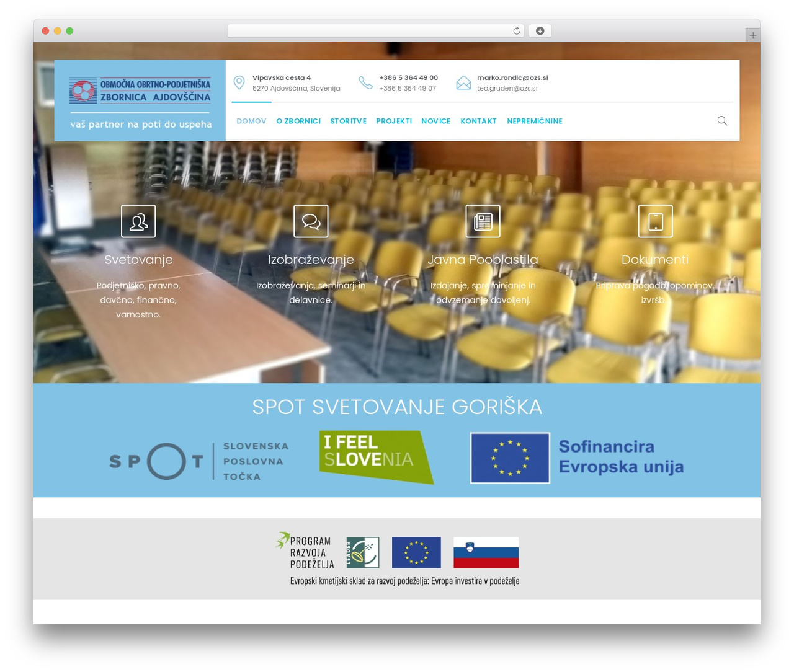Click the small EU flag in footer
794x672 pixels.
tap(416, 552)
